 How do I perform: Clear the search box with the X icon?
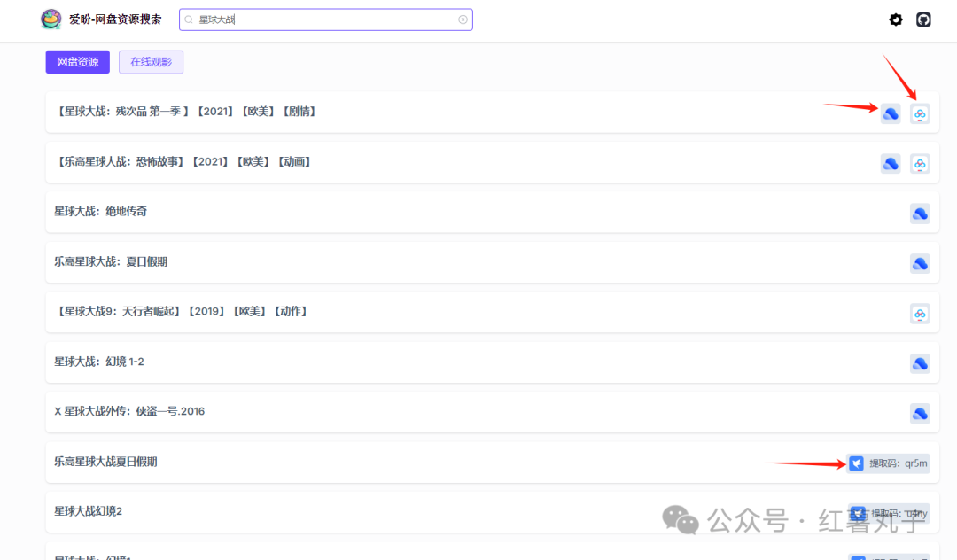tap(463, 19)
